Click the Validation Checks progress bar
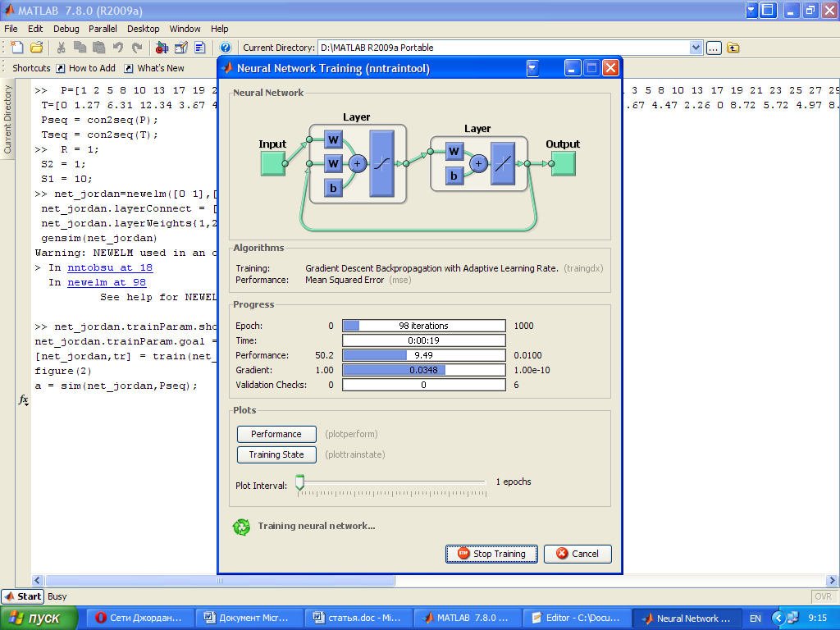The image size is (840, 630). point(424,385)
